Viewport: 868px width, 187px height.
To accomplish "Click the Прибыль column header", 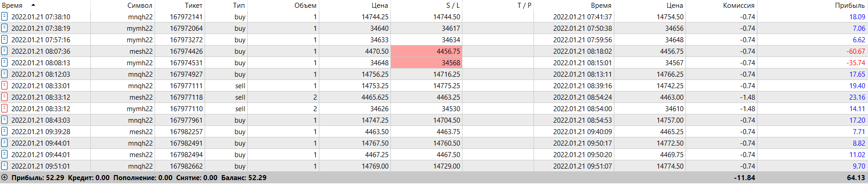I will click(850, 6).
